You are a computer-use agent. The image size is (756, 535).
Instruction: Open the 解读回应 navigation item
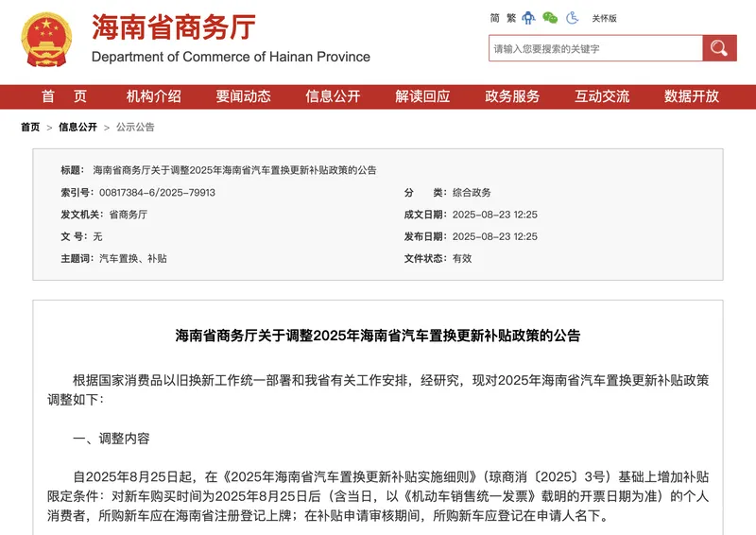click(x=422, y=96)
